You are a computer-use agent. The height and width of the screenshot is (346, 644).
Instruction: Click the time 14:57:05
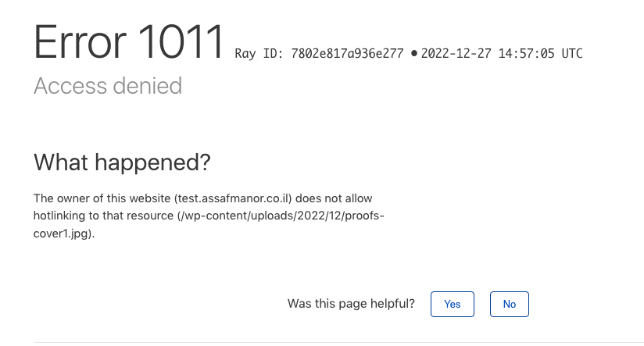[526, 54]
